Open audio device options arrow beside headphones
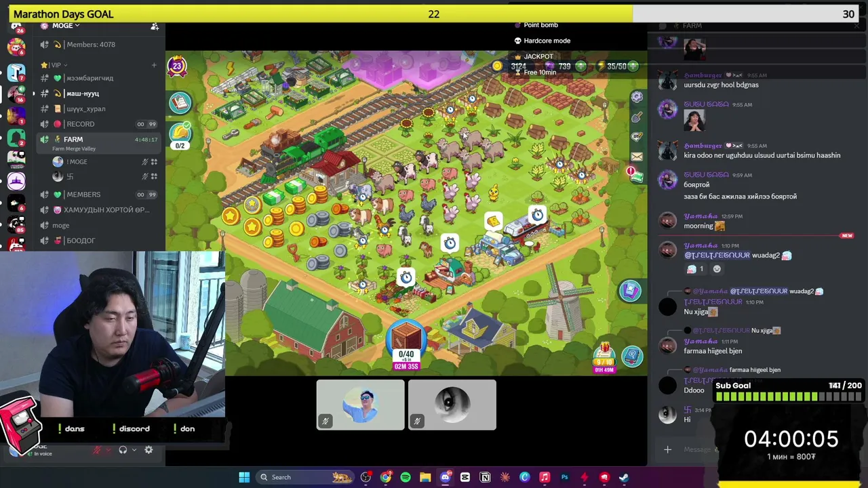This screenshot has width=868, height=488. (x=134, y=450)
